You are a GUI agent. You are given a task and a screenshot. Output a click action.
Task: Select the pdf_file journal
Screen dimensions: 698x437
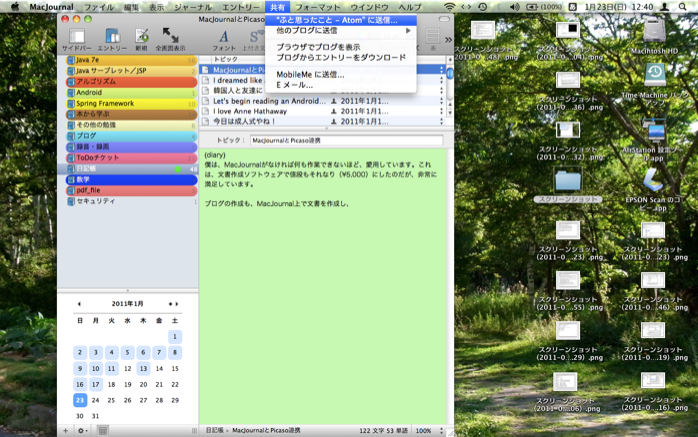point(131,190)
